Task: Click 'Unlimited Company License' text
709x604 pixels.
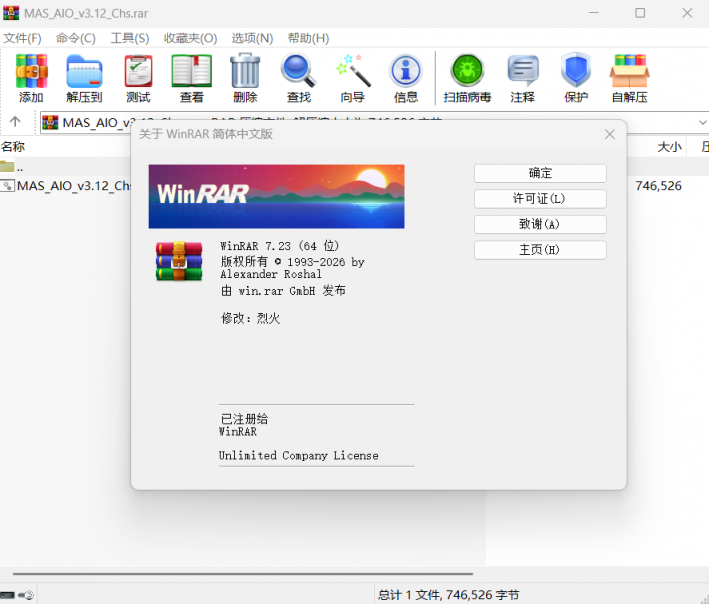Action: pyautogui.click(x=298, y=455)
